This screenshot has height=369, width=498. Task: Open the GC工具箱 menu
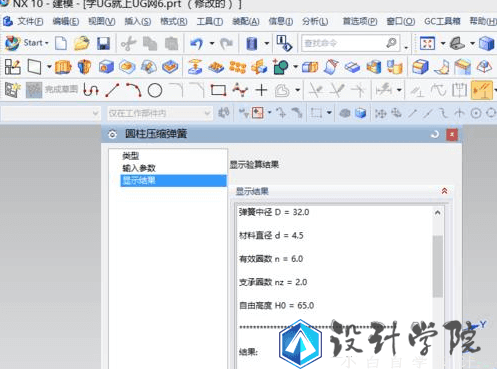442,22
